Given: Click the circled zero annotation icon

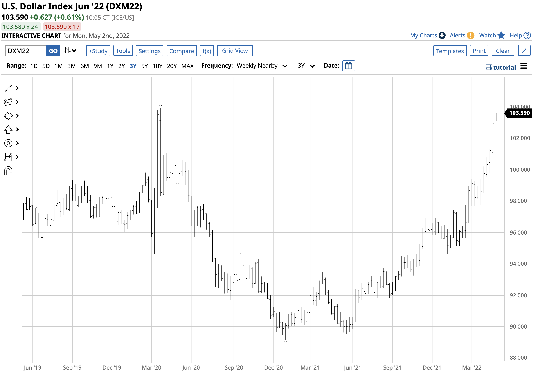Looking at the screenshot, I should click(x=8, y=144).
